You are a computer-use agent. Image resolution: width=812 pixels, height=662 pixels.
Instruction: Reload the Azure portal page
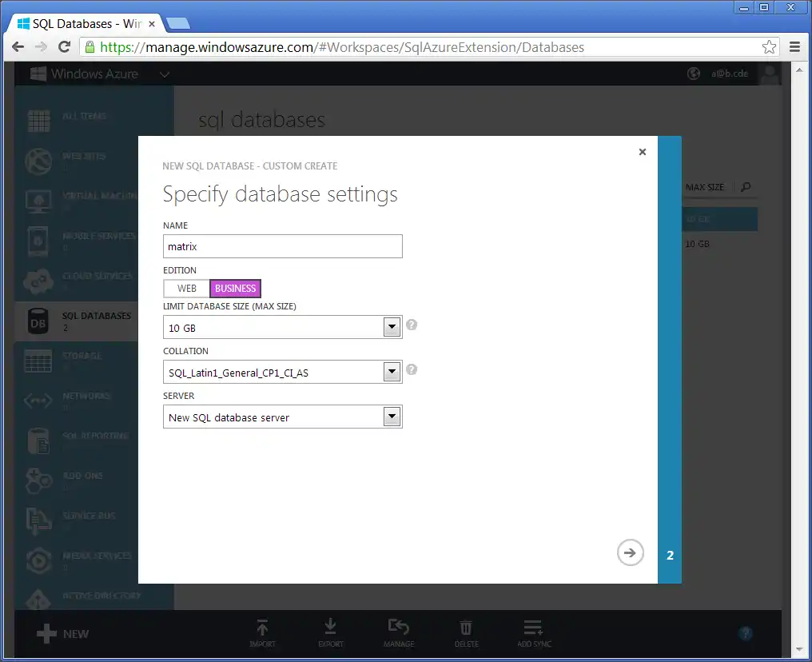pos(64,47)
